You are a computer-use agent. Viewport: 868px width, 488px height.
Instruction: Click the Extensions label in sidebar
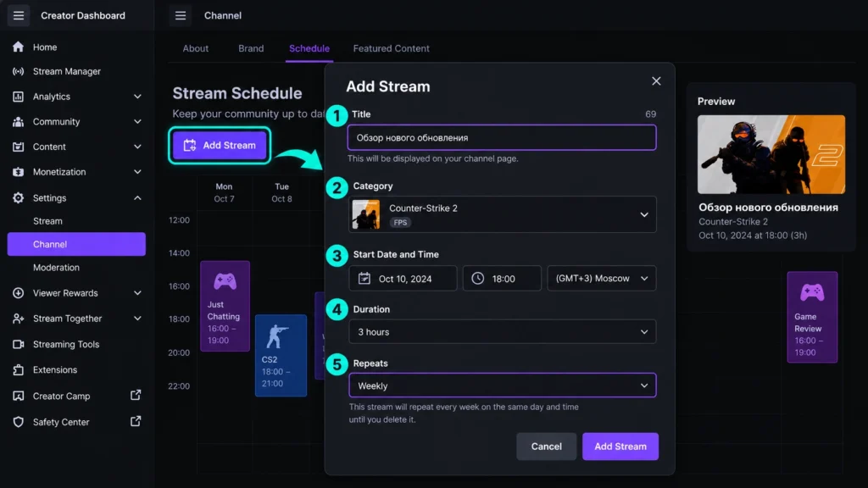[55, 369]
